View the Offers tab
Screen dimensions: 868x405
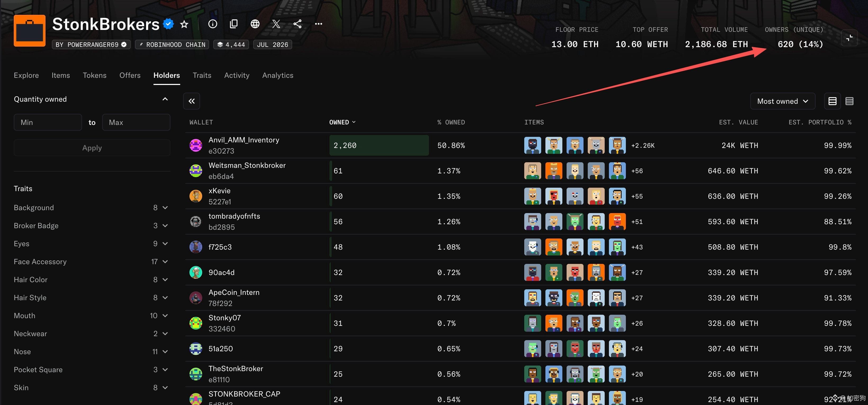130,75
